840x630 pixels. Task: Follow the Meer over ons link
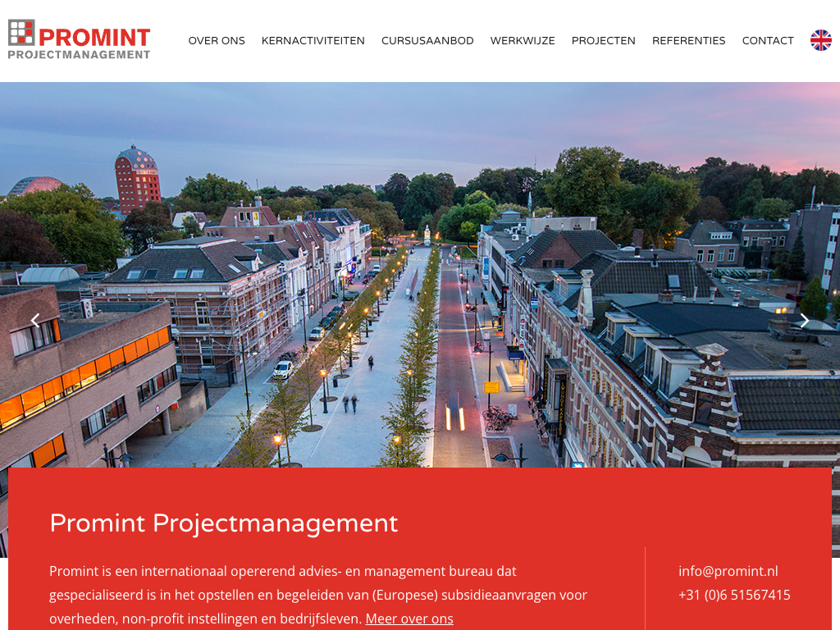pos(409,619)
